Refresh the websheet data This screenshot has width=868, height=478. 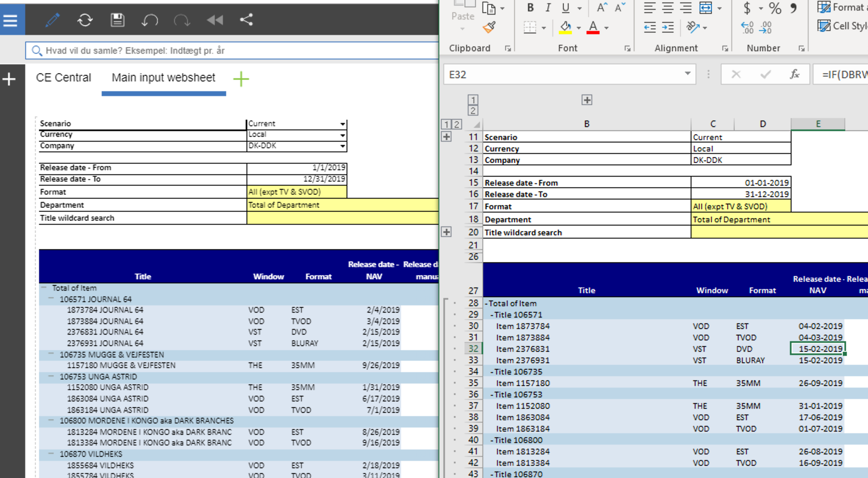click(85, 20)
